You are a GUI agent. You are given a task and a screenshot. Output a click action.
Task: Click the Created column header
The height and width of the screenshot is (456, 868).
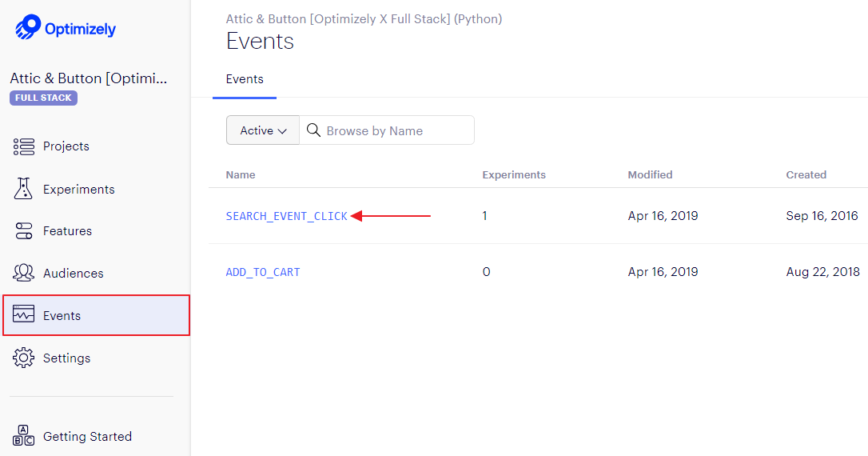click(x=806, y=174)
